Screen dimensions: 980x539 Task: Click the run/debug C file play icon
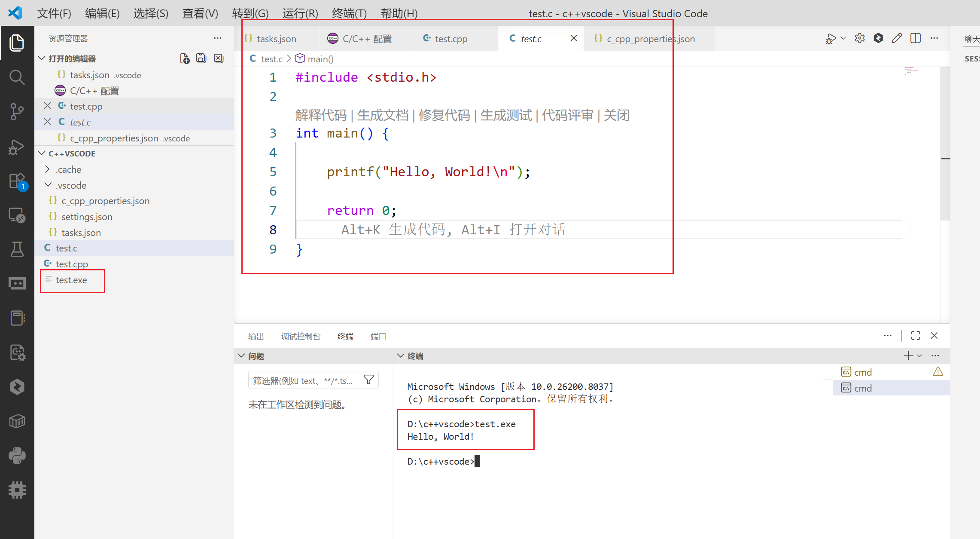[x=831, y=39]
